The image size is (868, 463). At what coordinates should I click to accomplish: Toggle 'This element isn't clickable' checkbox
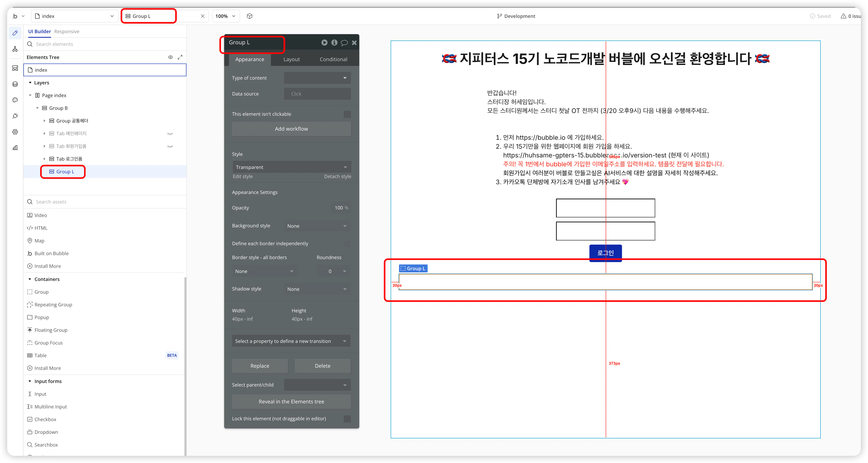coord(347,114)
